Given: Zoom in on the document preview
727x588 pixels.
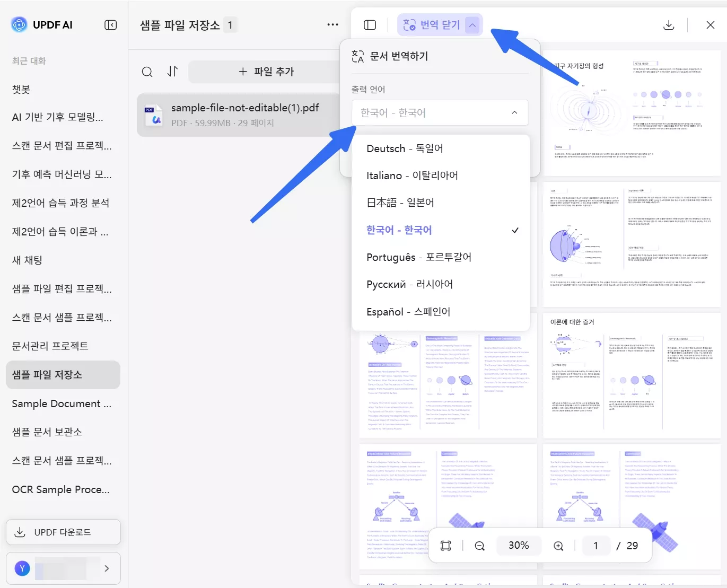Looking at the screenshot, I should tap(558, 545).
